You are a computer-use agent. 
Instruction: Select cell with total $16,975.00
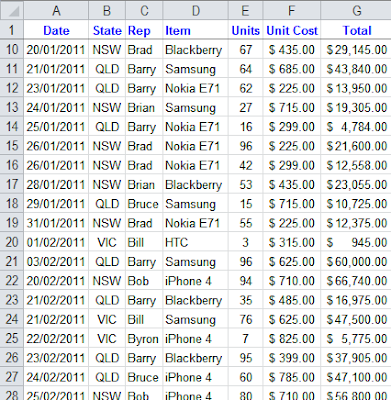coord(356,300)
